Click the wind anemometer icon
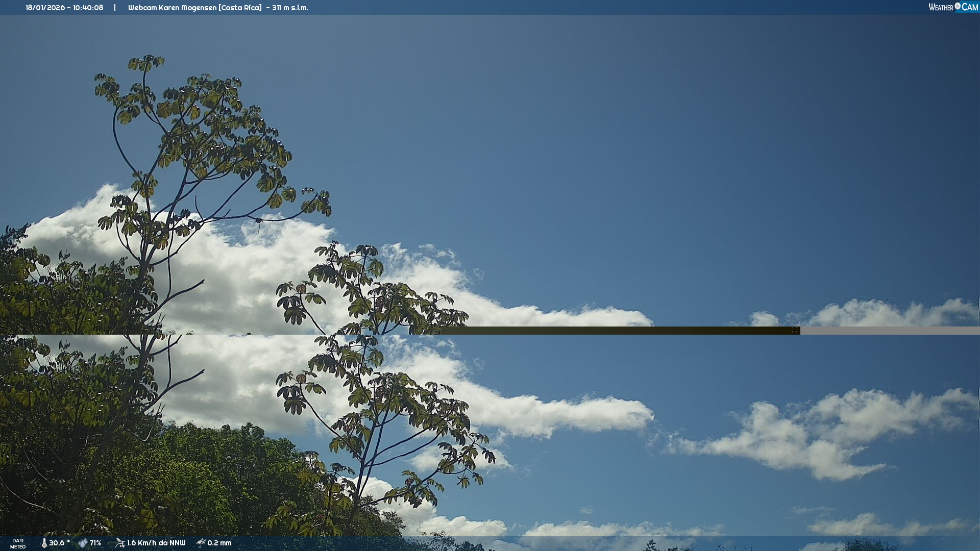This screenshot has width=980, height=551. pos(120,543)
